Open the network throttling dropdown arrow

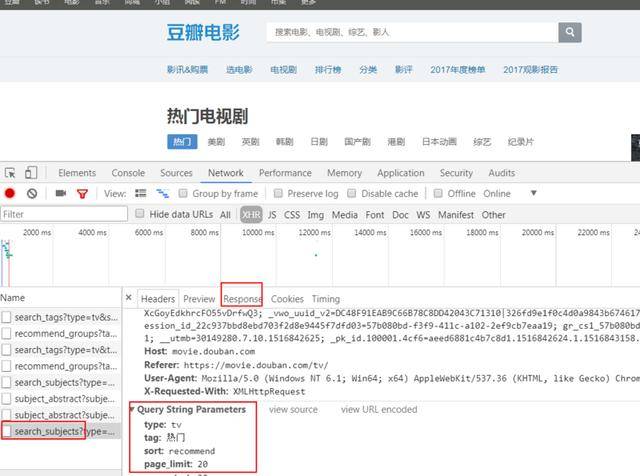pos(533,193)
